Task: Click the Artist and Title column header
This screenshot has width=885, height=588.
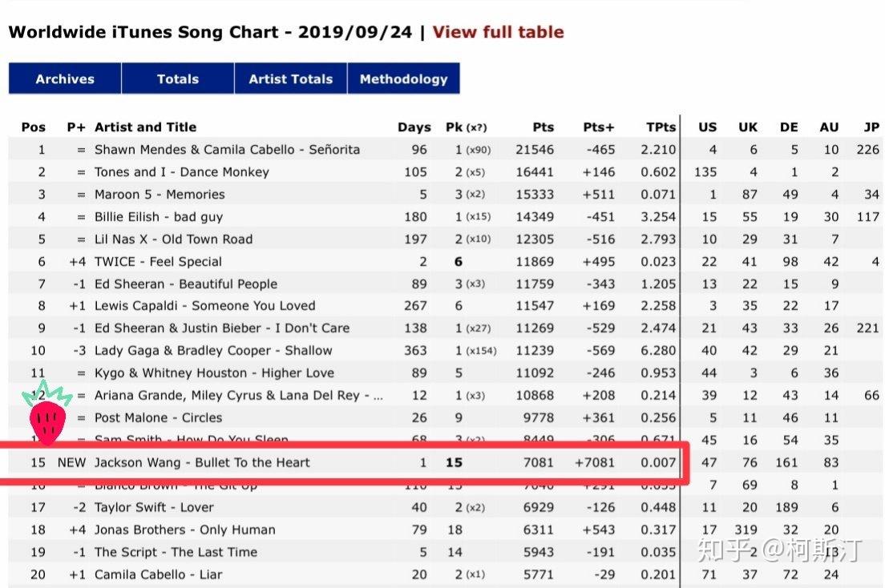Action: click(x=145, y=127)
